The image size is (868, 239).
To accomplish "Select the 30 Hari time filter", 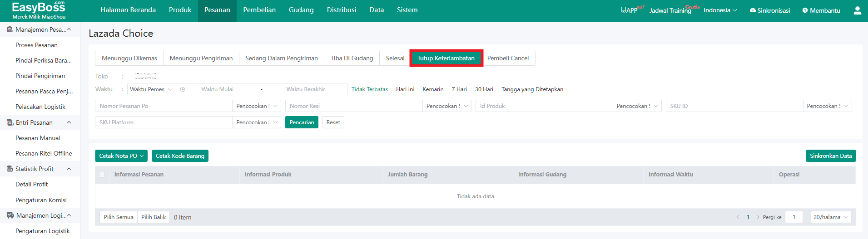I will (x=484, y=89).
